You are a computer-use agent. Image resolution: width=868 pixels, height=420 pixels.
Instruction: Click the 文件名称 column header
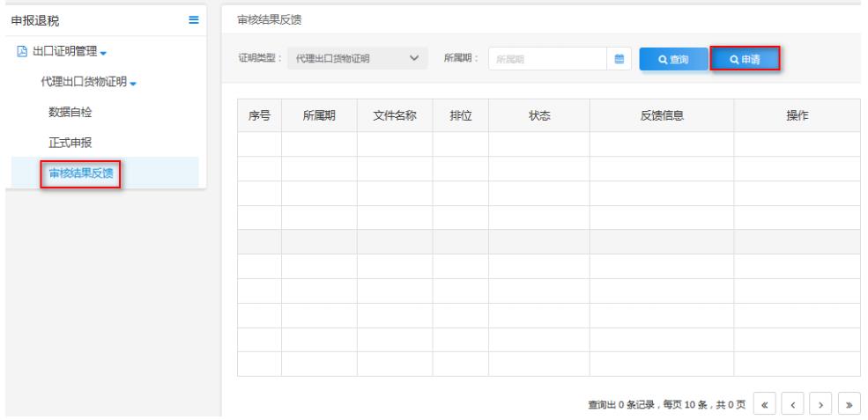tap(394, 114)
